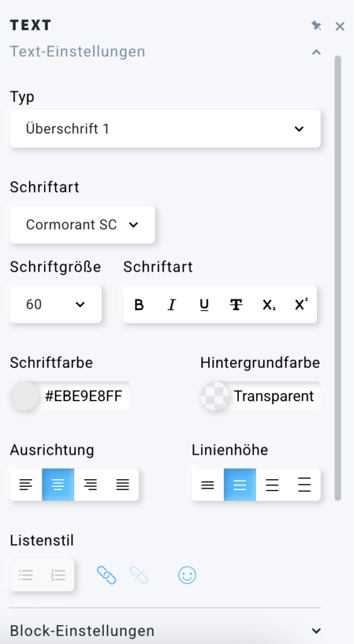Image resolution: width=354 pixels, height=644 pixels.
Task: Apply subscript formatting
Action: [268, 304]
